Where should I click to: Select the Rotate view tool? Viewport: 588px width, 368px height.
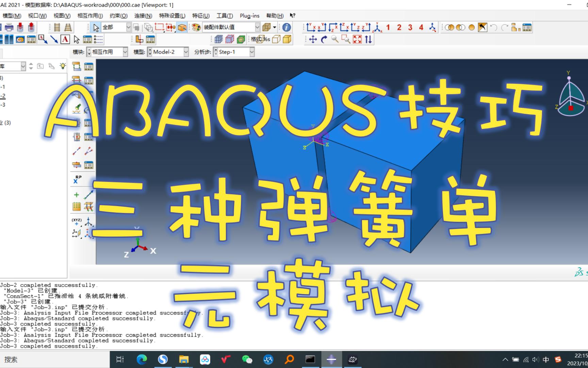(324, 40)
